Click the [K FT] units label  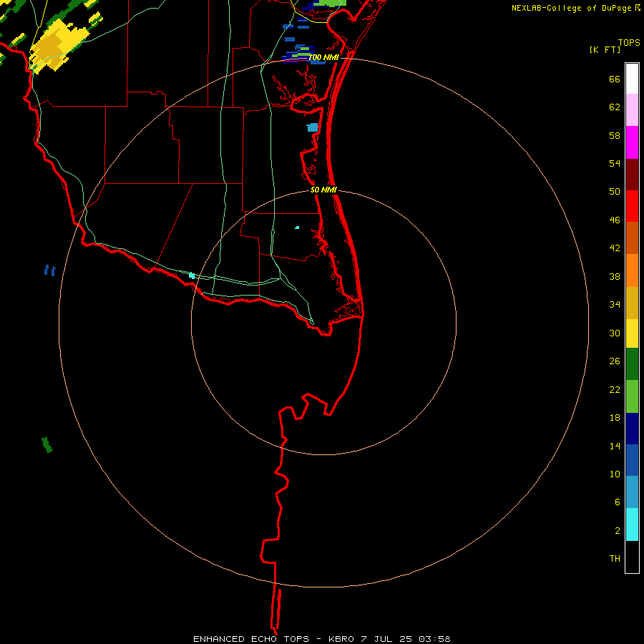(x=605, y=50)
